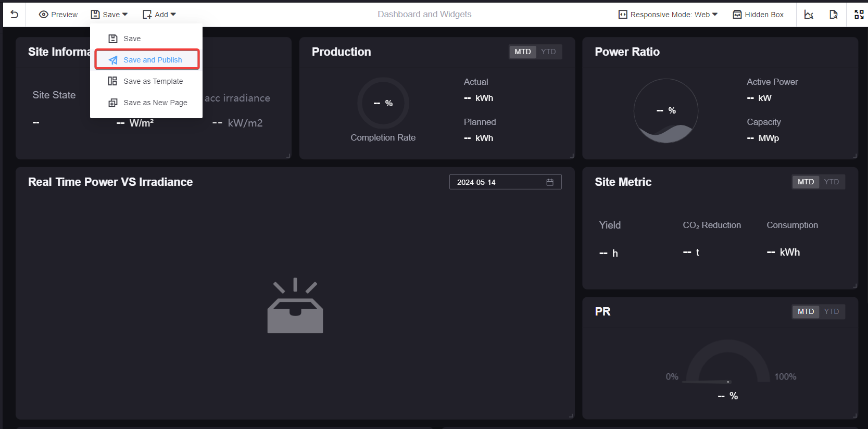868x429 pixels.
Task: Click the back arrow icon in toolbar
Action: 15,15
